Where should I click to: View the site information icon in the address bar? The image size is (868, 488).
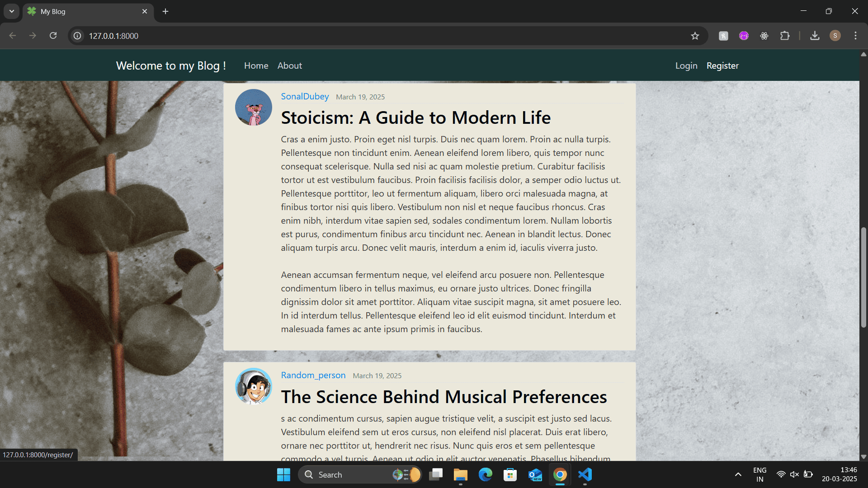pyautogui.click(x=78, y=36)
